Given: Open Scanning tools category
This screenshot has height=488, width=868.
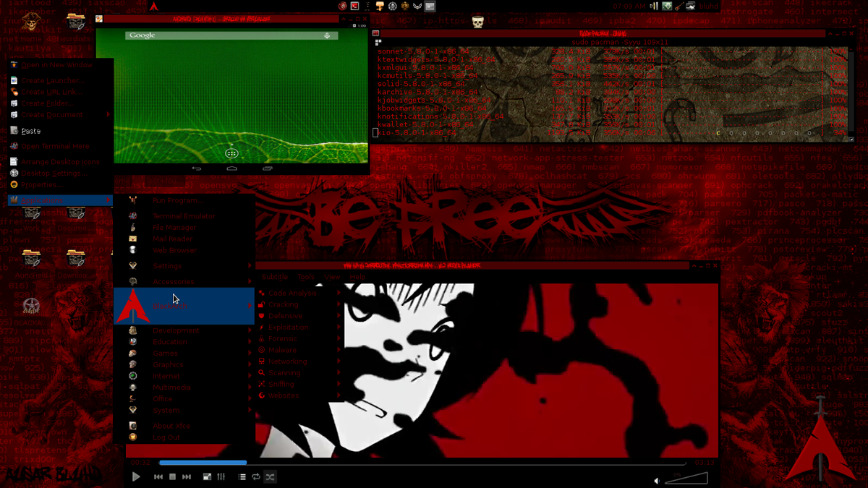Looking at the screenshot, I should [x=299, y=373].
